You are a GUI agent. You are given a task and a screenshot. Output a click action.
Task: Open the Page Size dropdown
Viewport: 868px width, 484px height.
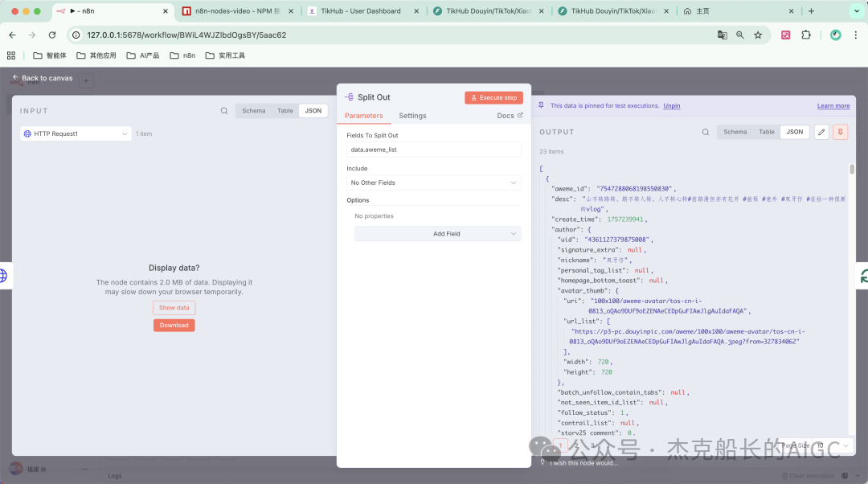[833, 445]
